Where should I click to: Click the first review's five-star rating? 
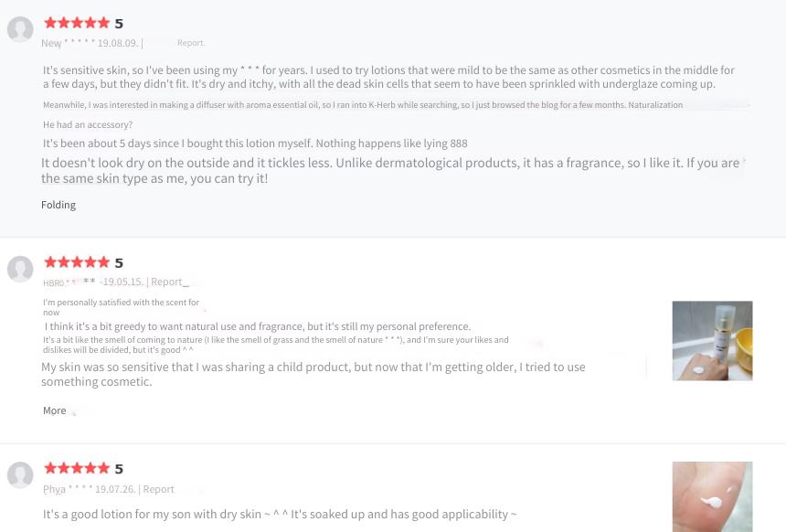[x=77, y=23]
